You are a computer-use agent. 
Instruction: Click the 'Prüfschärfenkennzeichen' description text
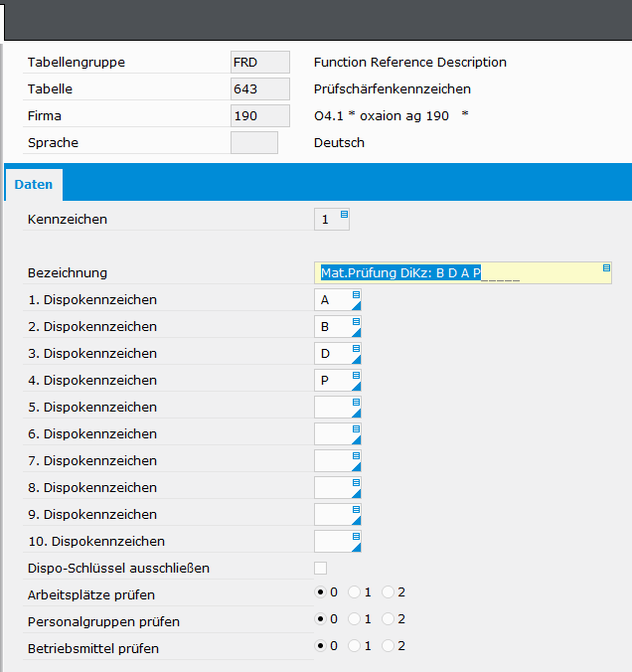pos(393,89)
